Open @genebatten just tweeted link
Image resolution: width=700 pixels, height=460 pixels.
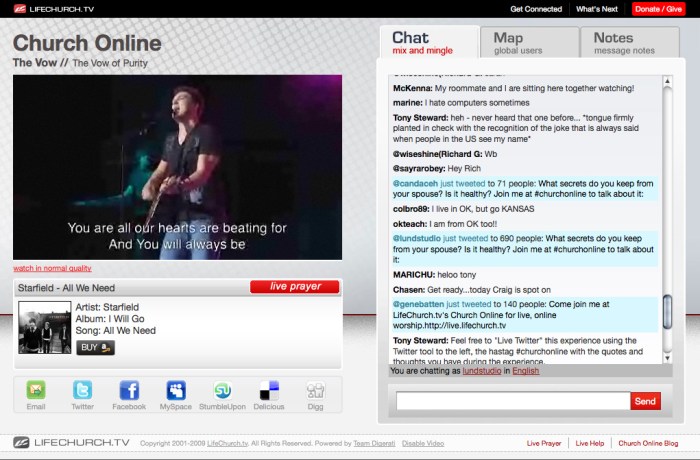click(442, 304)
